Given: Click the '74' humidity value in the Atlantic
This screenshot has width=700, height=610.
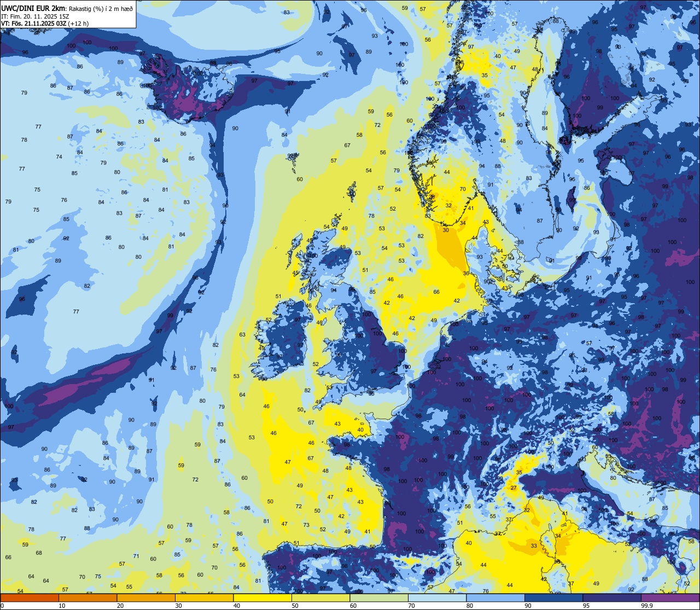Looking at the screenshot, I should (x=59, y=156).
